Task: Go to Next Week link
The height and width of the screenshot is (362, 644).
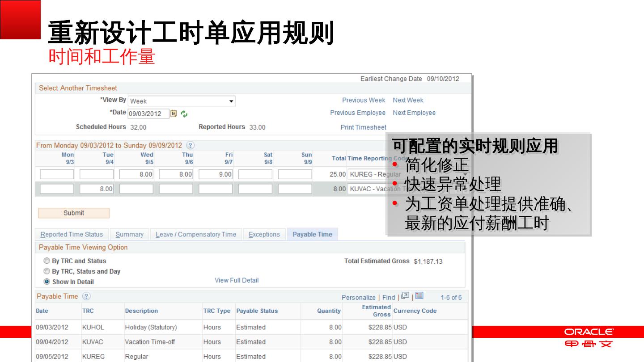Action: (x=408, y=100)
